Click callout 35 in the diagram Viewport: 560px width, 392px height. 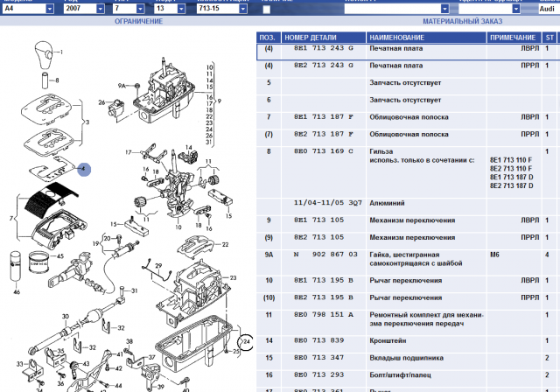coord(61,351)
